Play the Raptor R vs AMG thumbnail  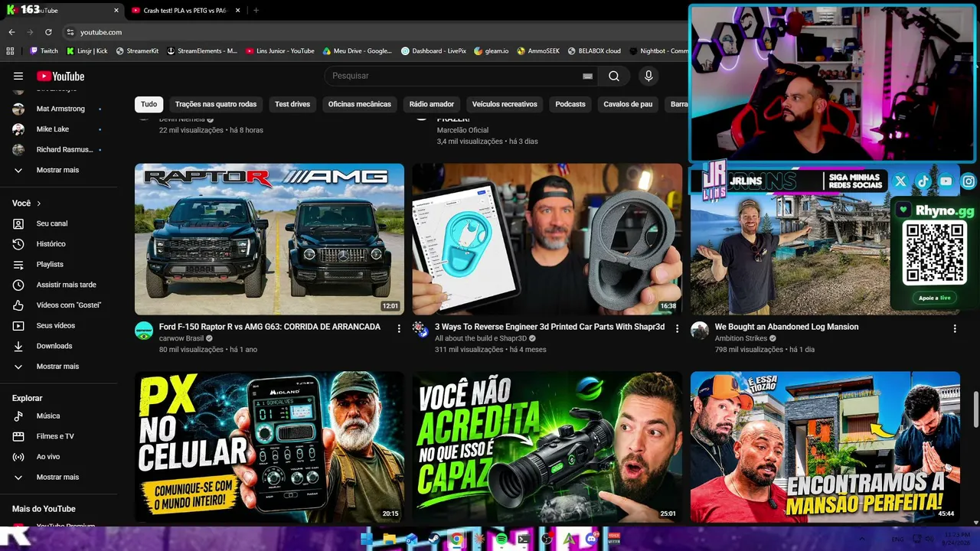click(269, 239)
